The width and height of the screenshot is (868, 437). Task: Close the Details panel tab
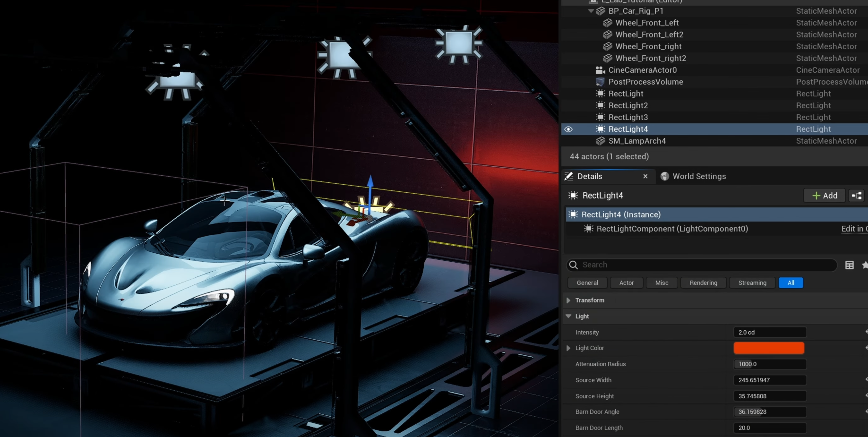645,176
